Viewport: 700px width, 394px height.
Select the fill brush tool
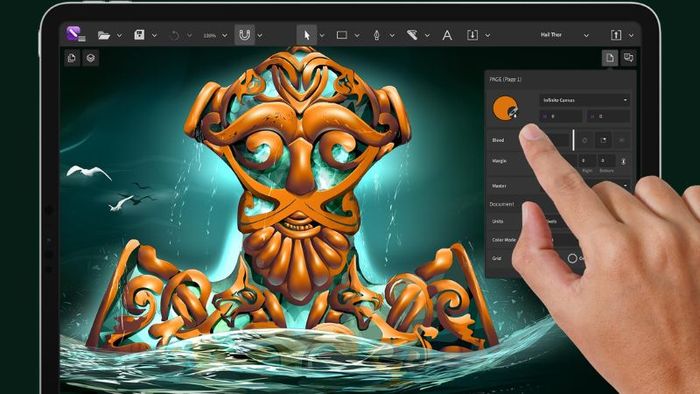click(x=412, y=35)
